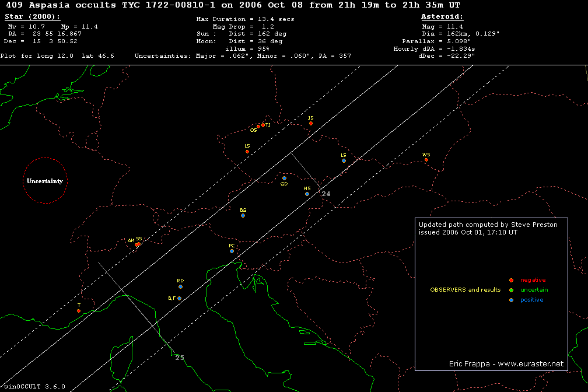Click the B,F observer marker

coord(179,298)
